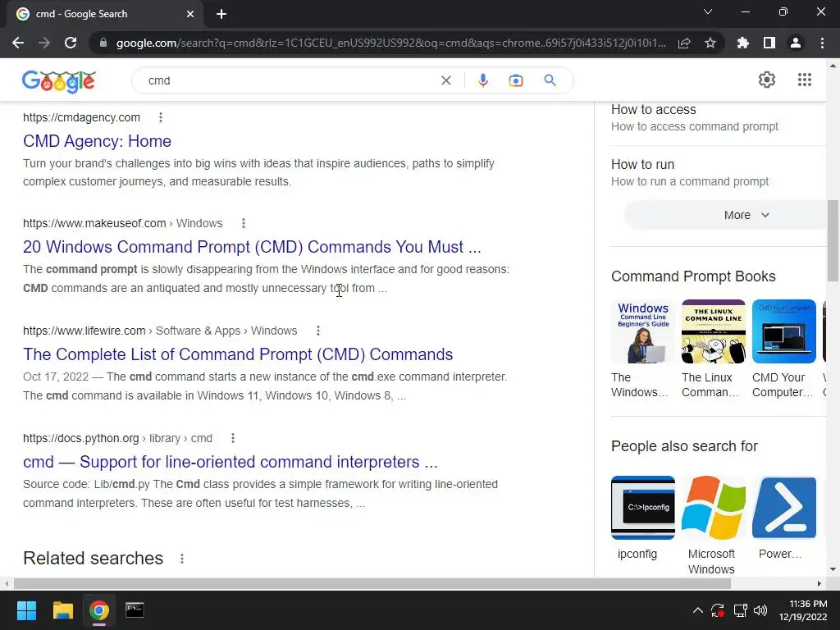The width and height of the screenshot is (840, 630).
Task: Open the Chrome three-dot menu
Action: [822, 43]
